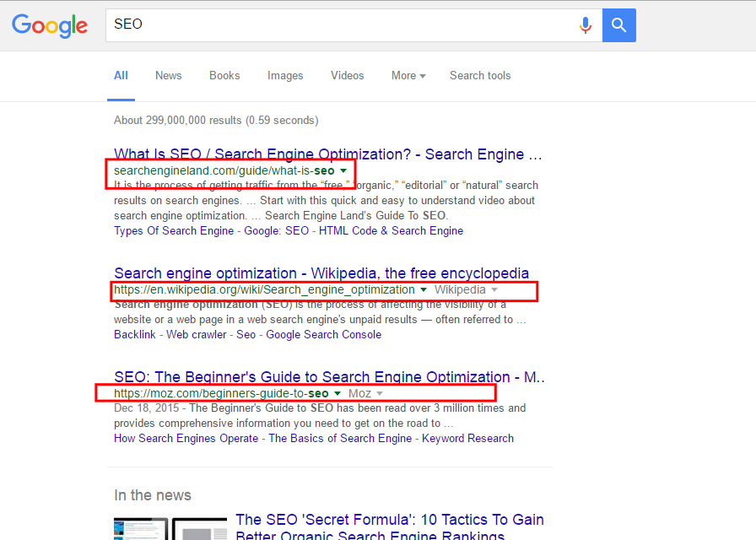
Task: Open the Videos tab
Action: (347, 76)
